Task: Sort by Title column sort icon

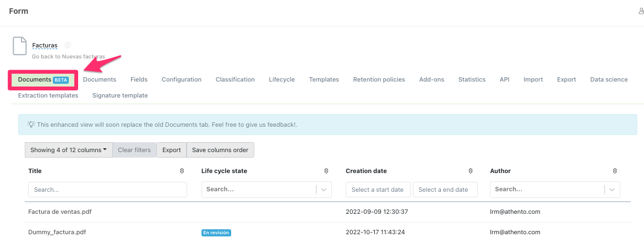Action: coord(182,171)
